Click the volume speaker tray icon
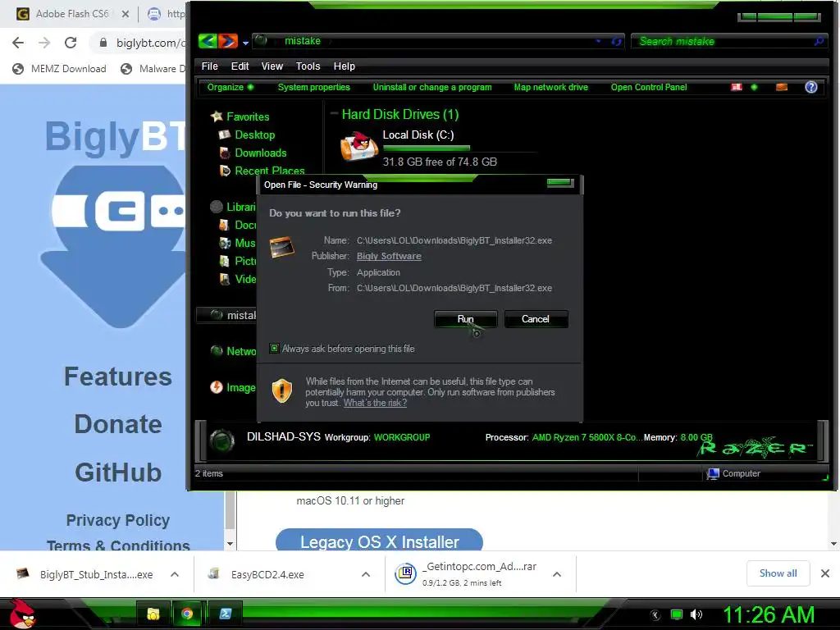This screenshot has width=840, height=630. [696, 614]
